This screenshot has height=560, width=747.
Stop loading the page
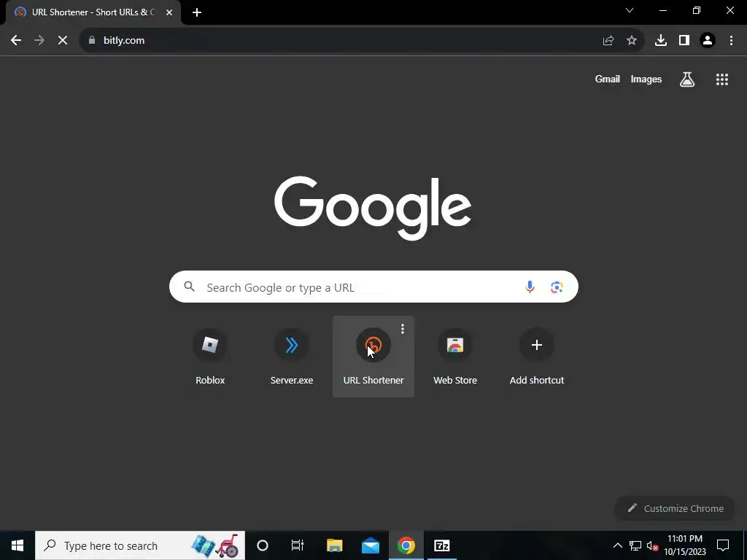point(63,41)
